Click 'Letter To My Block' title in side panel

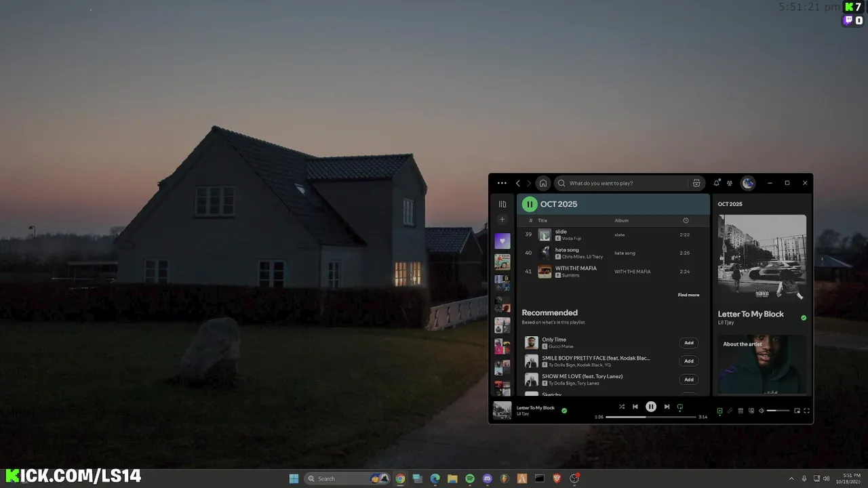(x=751, y=314)
